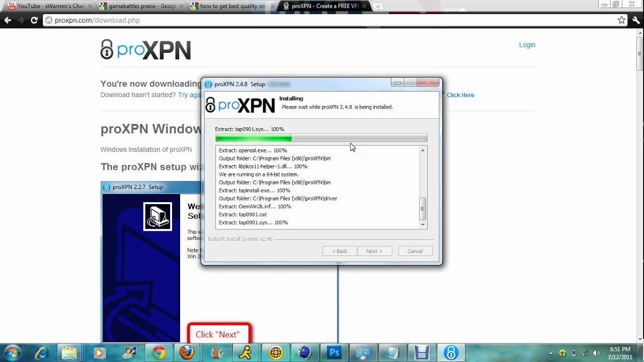Screen dimensions: 644x362
Task: Open the blue sphere app in taskbar
Action: point(305,353)
